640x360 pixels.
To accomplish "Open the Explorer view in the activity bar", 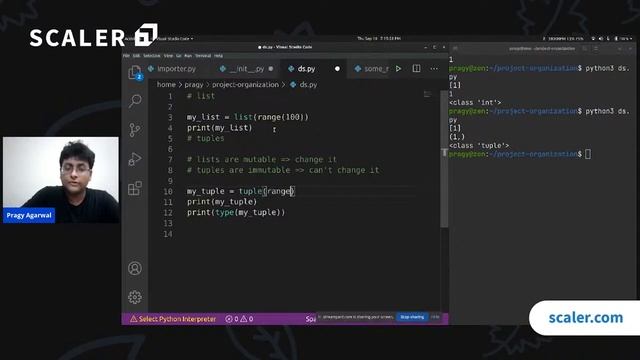I will pos(135,73).
